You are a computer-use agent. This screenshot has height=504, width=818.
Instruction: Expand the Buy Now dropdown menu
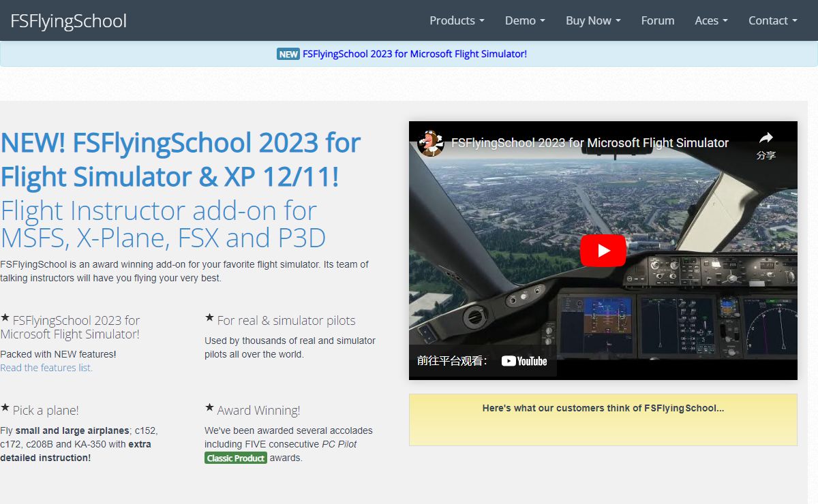pos(593,20)
